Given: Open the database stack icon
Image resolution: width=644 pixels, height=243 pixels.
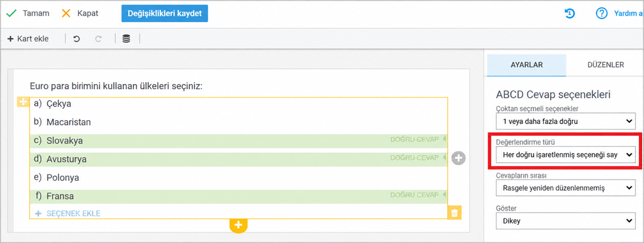Looking at the screenshot, I should (x=127, y=39).
